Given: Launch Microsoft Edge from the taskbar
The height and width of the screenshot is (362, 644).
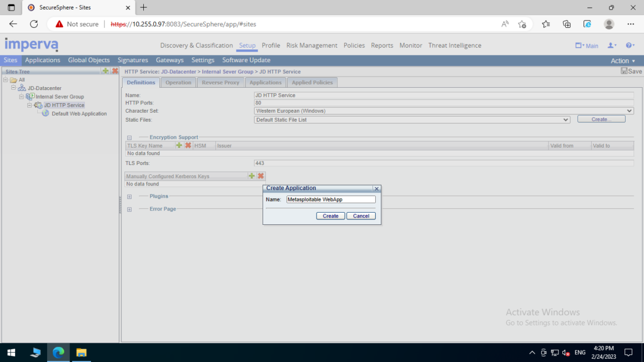Looking at the screenshot, I should coord(58,352).
